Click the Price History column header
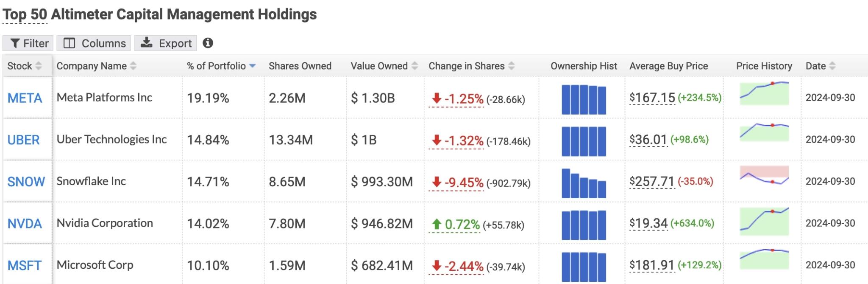The width and height of the screenshot is (868, 284). click(x=764, y=66)
